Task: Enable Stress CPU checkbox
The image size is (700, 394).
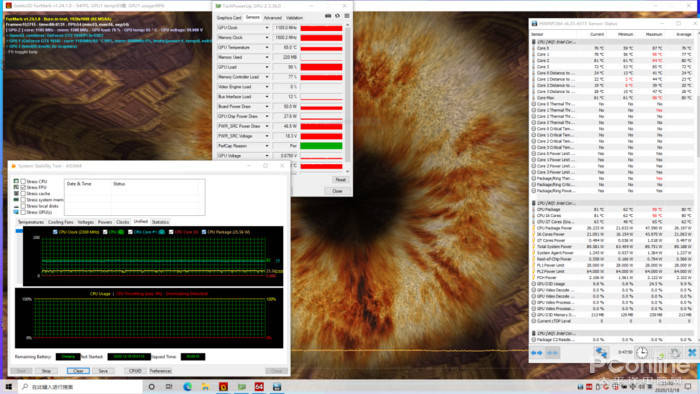Action: (23, 182)
